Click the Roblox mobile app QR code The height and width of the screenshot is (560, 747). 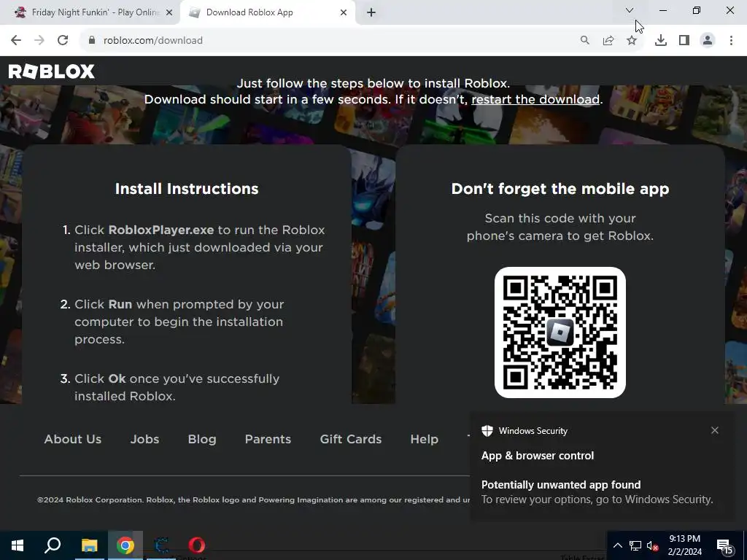(x=560, y=332)
